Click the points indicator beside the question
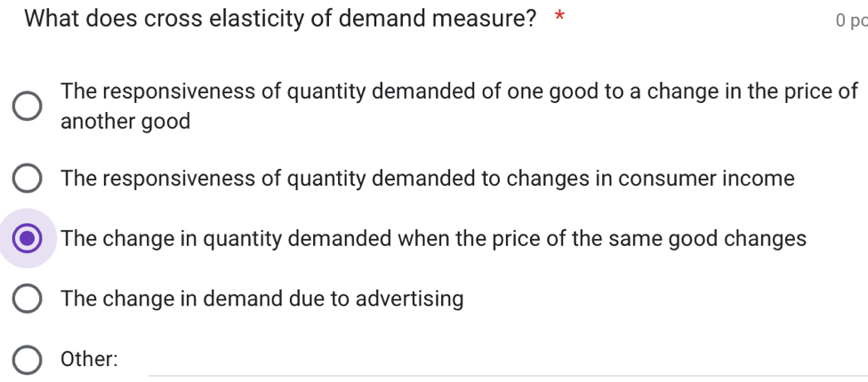 tap(851, 20)
